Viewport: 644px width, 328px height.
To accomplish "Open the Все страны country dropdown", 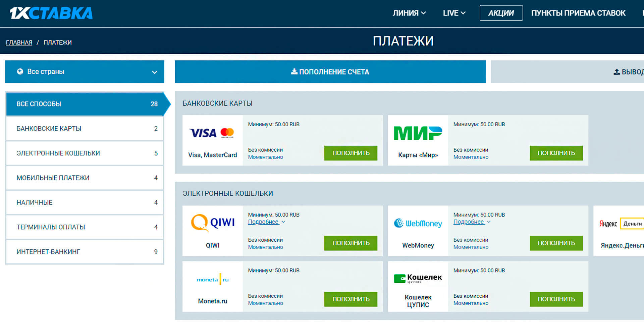I will click(x=85, y=72).
